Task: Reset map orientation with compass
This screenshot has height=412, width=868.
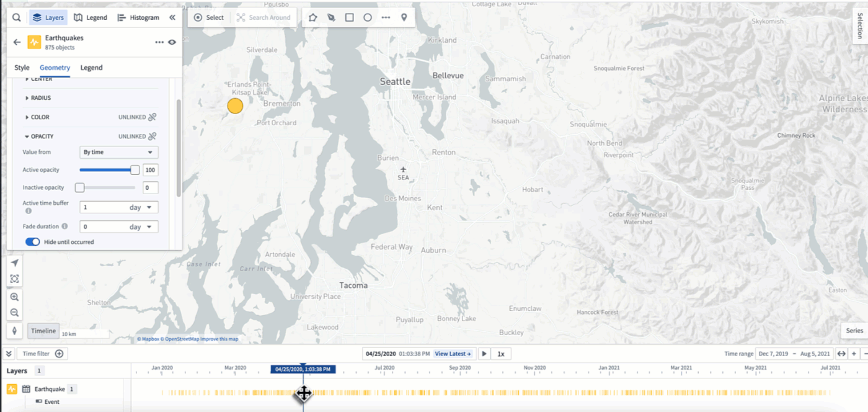Action: click(x=14, y=331)
